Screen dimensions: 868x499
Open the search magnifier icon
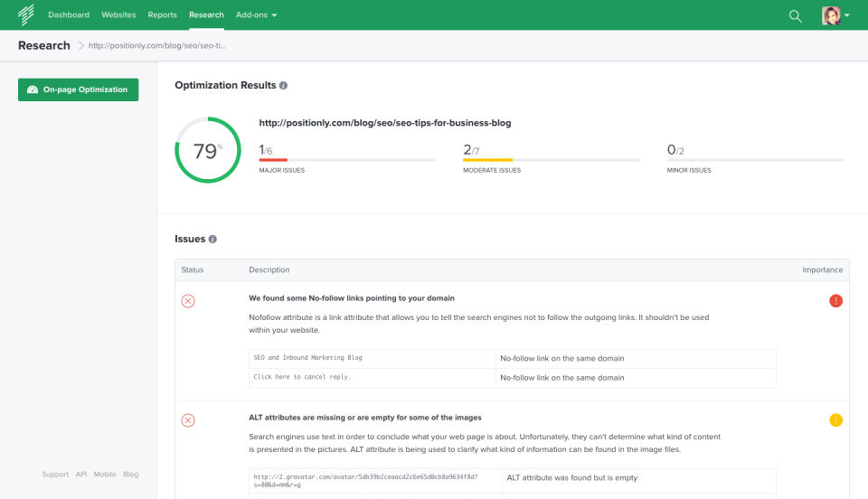coord(796,15)
